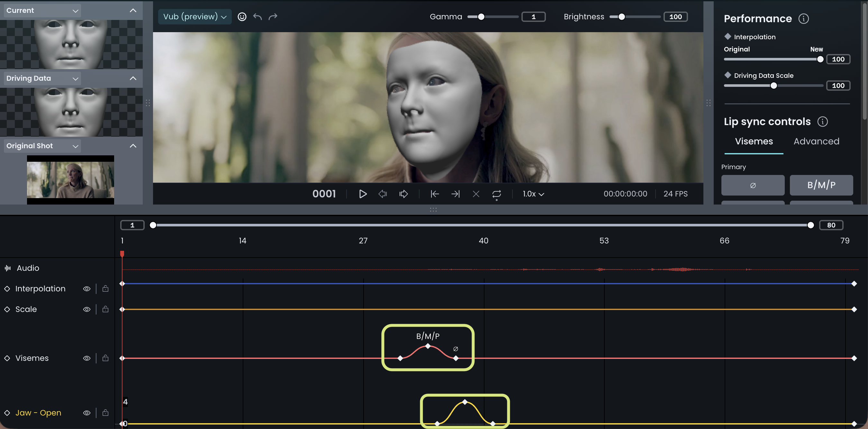Step forward one frame

[404, 194]
